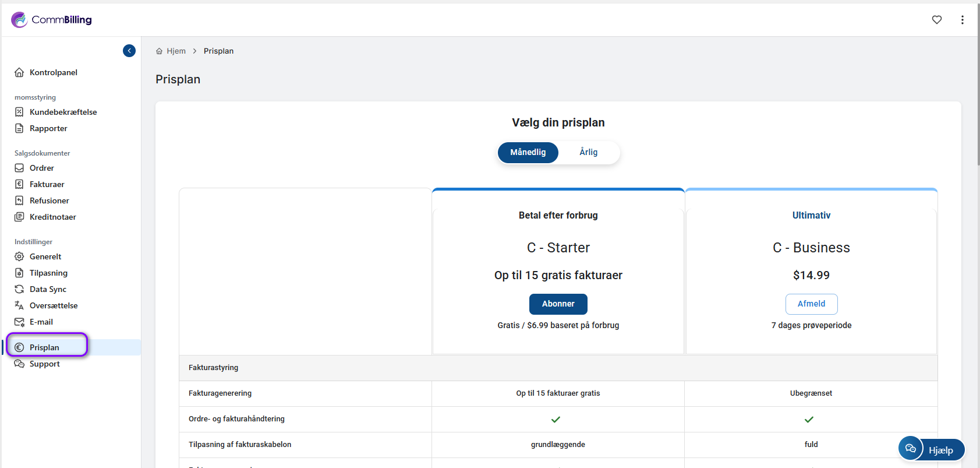Click Afmeld for the C - Business plan
This screenshot has height=468, width=980.
pyautogui.click(x=811, y=304)
